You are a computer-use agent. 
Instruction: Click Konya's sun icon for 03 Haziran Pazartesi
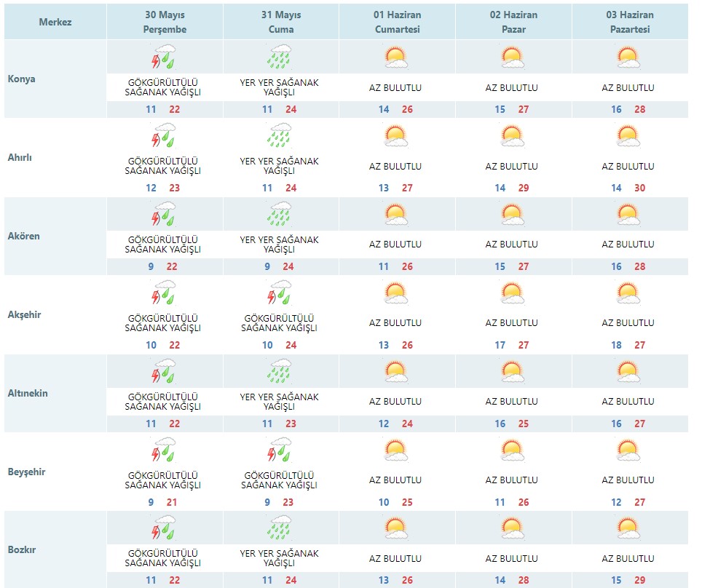(x=629, y=57)
